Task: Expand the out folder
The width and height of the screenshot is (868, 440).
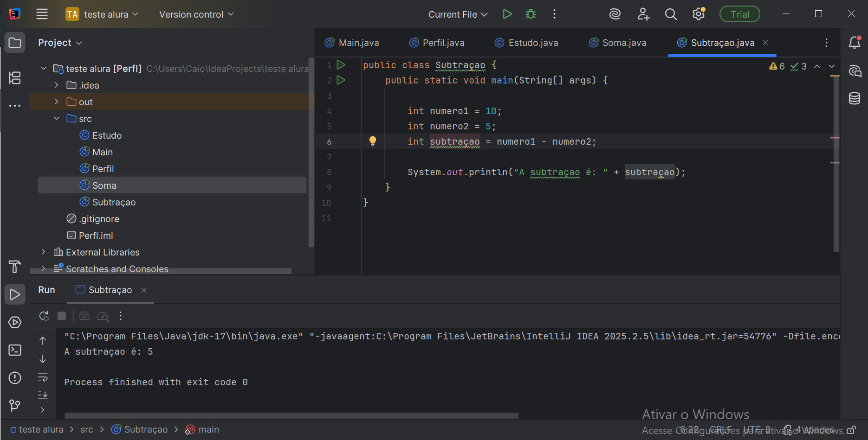Action: [57, 102]
